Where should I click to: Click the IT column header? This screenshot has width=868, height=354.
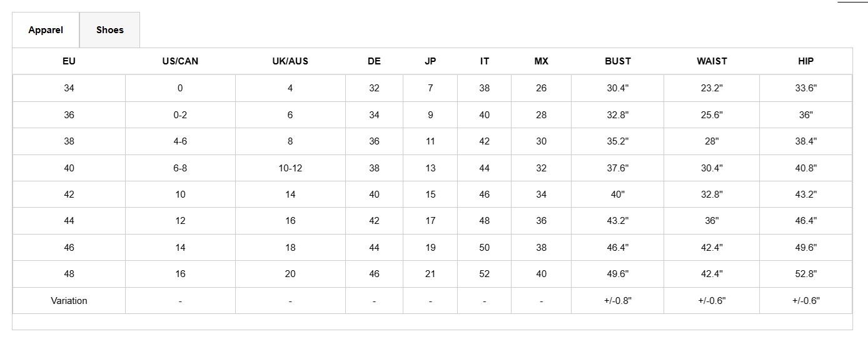[485, 61]
